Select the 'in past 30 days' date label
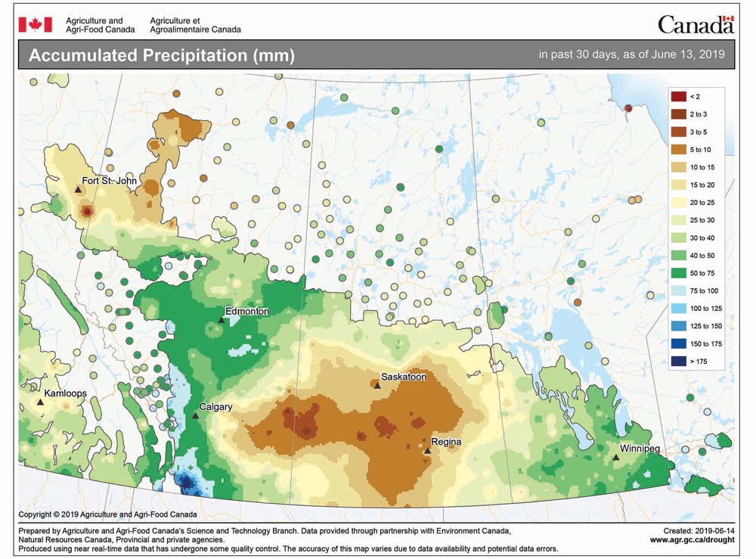 pos(631,54)
